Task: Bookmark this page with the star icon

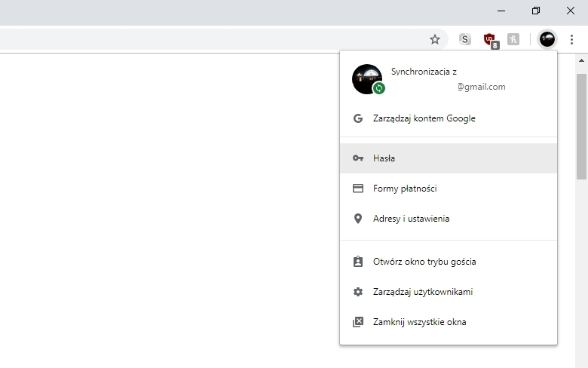Action: coord(435,39)
